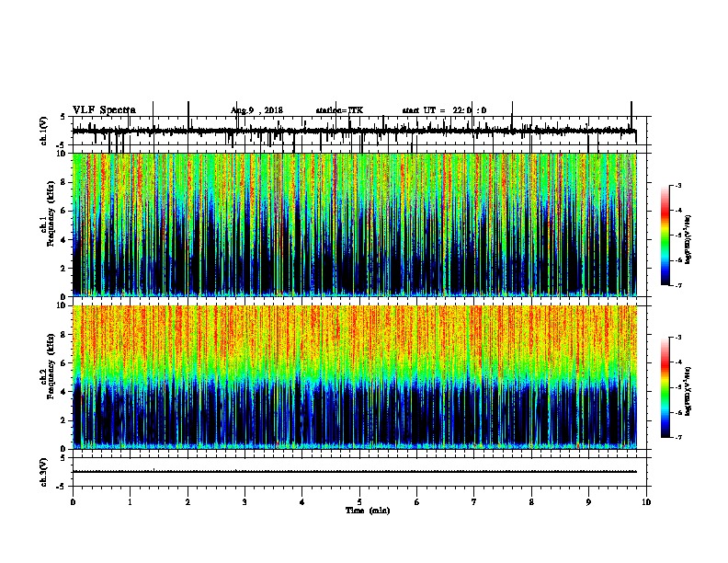Click the "station=ITK" label

pyautogui.click(x=339, y=110)
